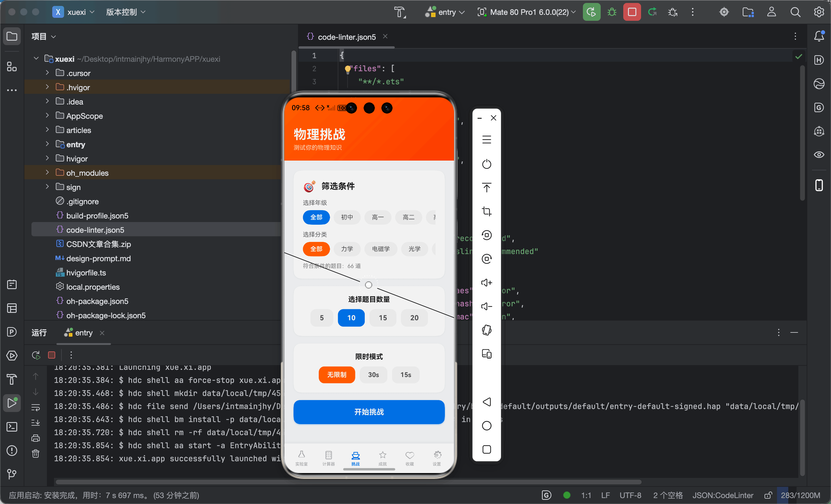The height and width of the screenshot is (504, 831).
Task: Open 设置 tab in app
Action: click(x=437, y=459)
